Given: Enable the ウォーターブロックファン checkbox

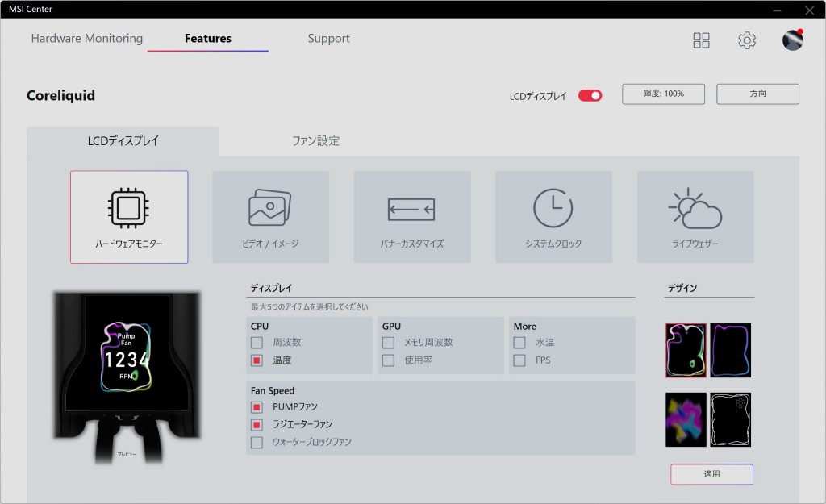Looking at the screenshot, I should [257, 442].
